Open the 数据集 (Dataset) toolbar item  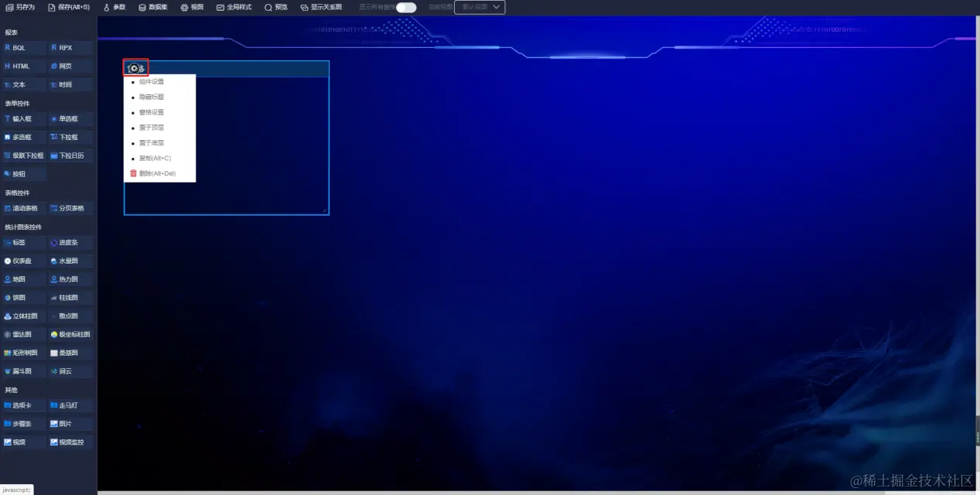click(x=153, y=7)
